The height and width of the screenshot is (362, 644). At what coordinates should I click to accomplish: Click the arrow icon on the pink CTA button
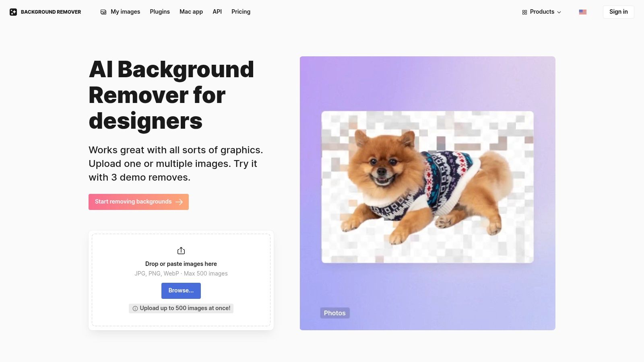coord(180,202)
